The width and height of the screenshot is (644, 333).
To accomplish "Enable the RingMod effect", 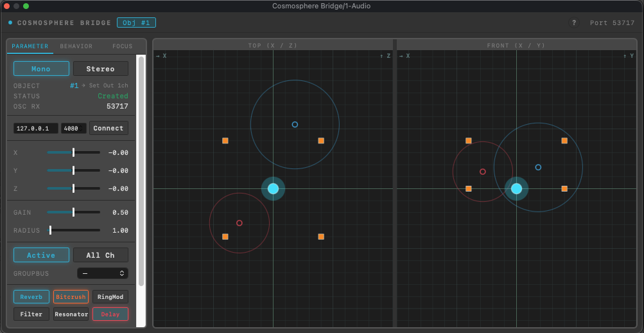I will click(110, 297).
